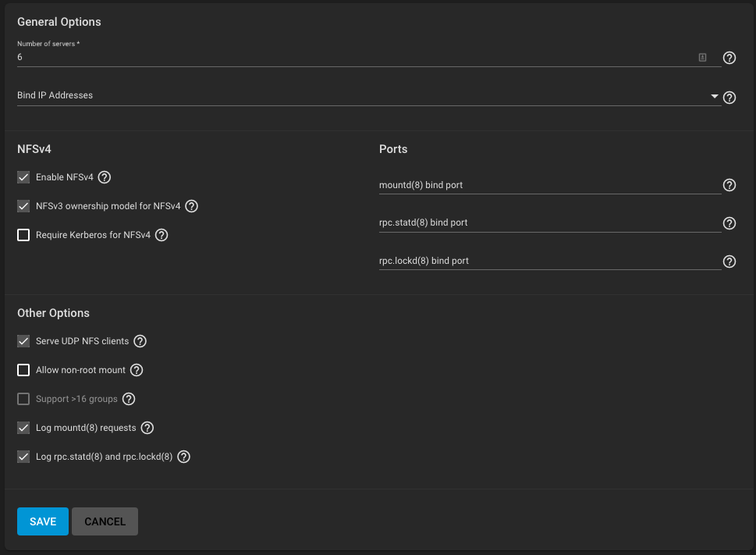This screenshot has width=756, height=555.
Task: Cancel the NFS configuration changes
Action: point(105,521)
